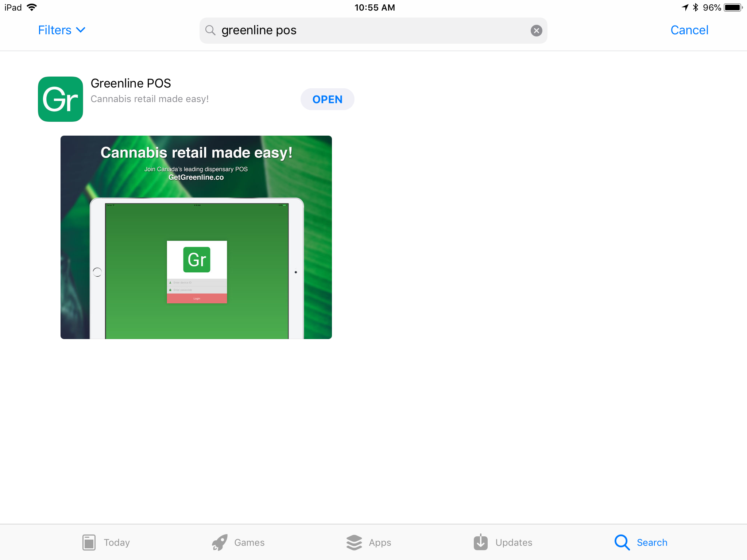
Task: Click the magnifying glass search icon
Action: coord(210,30)
